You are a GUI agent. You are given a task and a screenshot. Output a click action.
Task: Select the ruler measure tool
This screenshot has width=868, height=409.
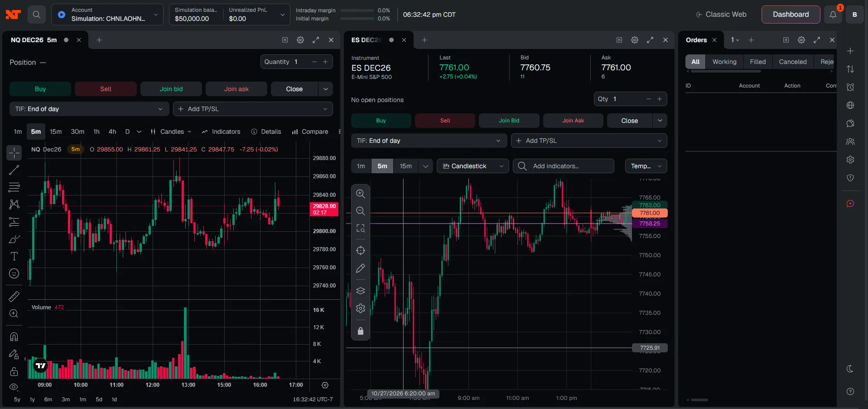(14, 297)
